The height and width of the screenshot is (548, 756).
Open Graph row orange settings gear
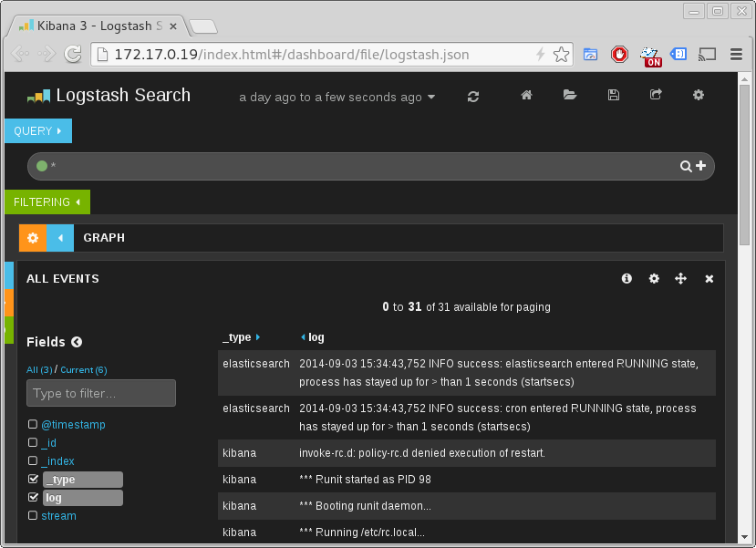pyautogui.click(x=33, y=238)
